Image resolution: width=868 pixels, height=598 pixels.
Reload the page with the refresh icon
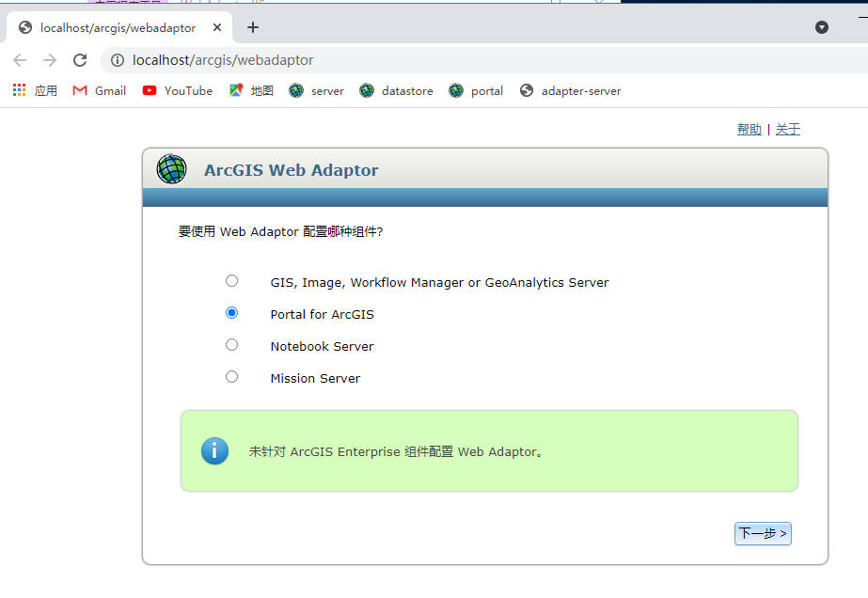point(80,60)
